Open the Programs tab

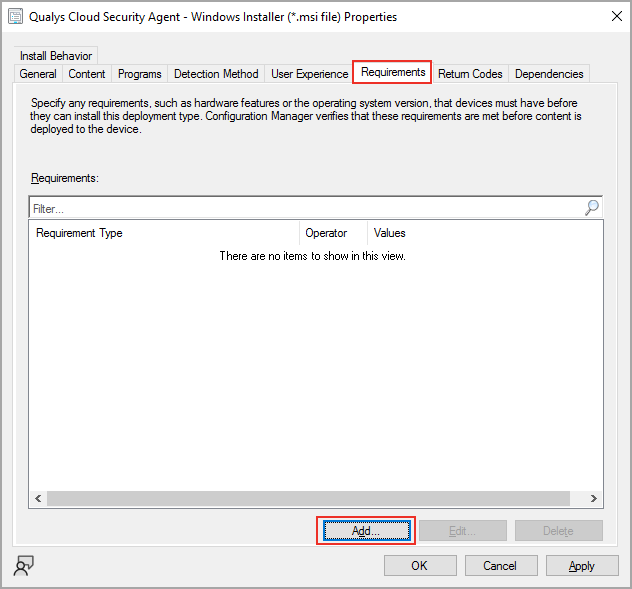click(139, 74)
